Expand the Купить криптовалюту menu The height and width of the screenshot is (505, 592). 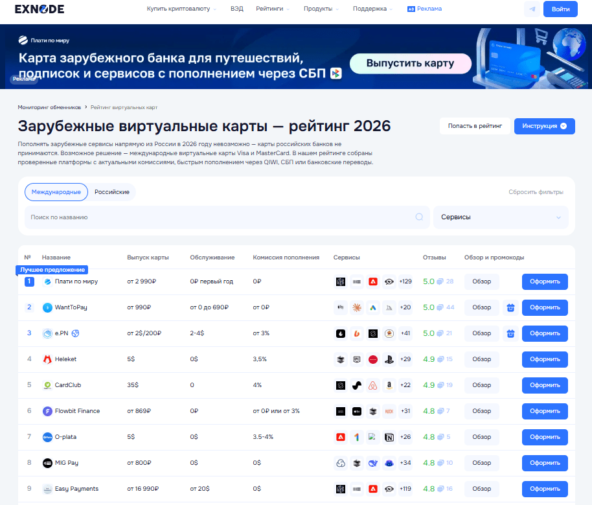tap(181, 9)
